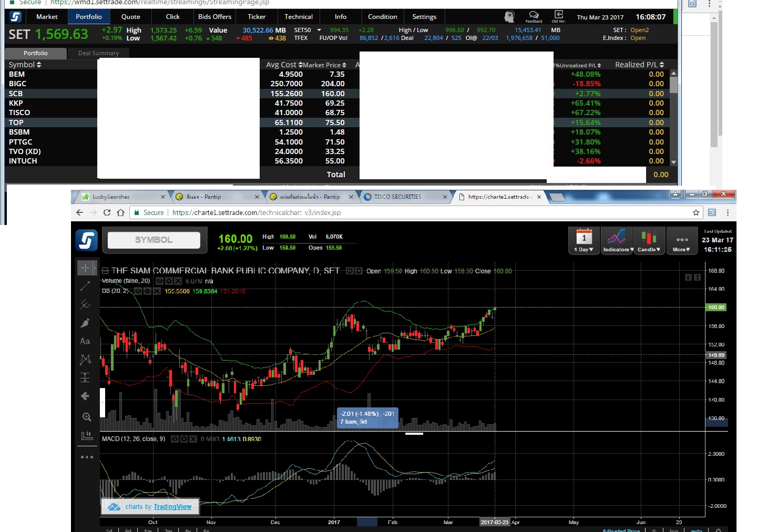Open the Bids Offers menu
The image size is (757, 532).
pos(214,17)
